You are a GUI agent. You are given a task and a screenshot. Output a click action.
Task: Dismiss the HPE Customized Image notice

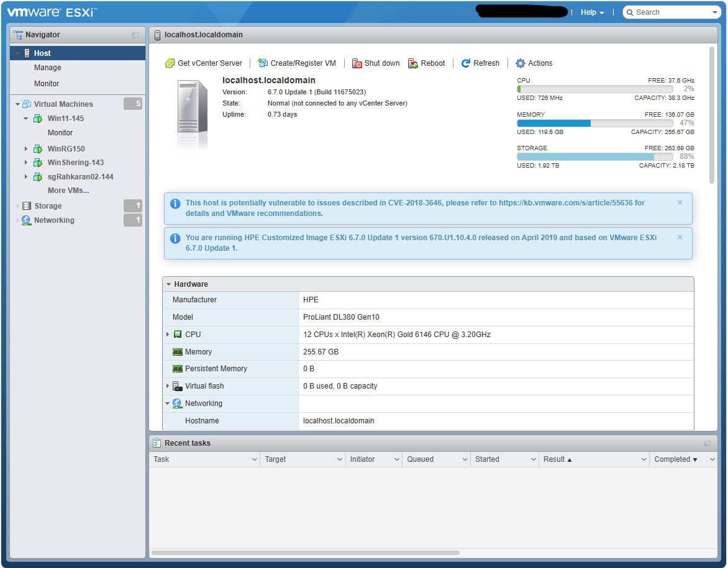click(680, 237)
